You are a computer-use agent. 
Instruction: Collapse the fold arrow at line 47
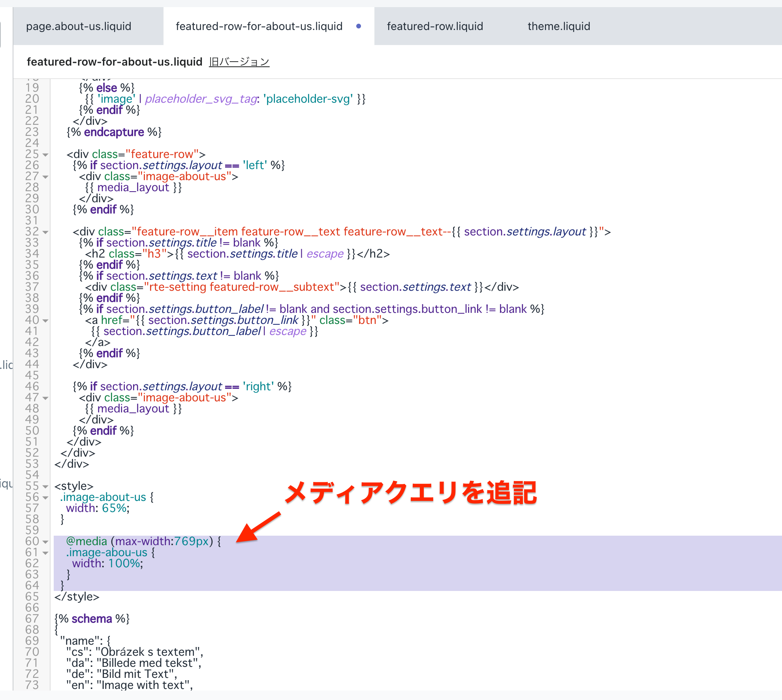pos(45,398)
